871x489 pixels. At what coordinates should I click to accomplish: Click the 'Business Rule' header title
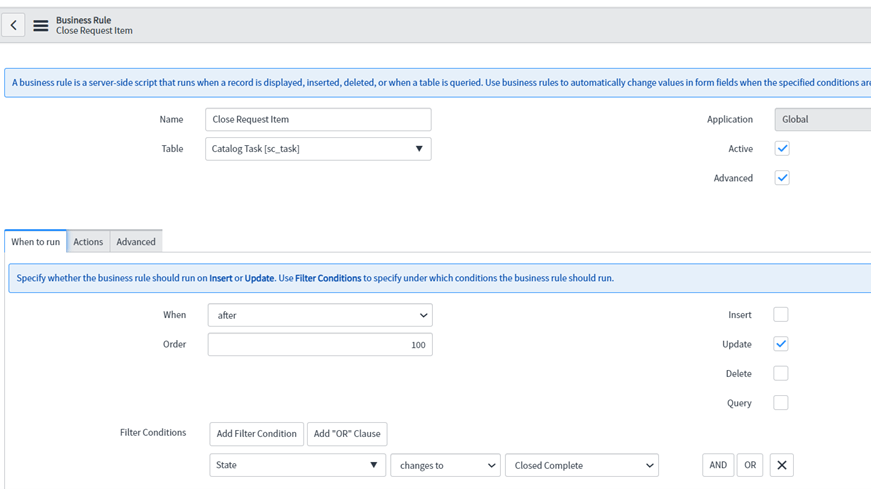(83, 20)
